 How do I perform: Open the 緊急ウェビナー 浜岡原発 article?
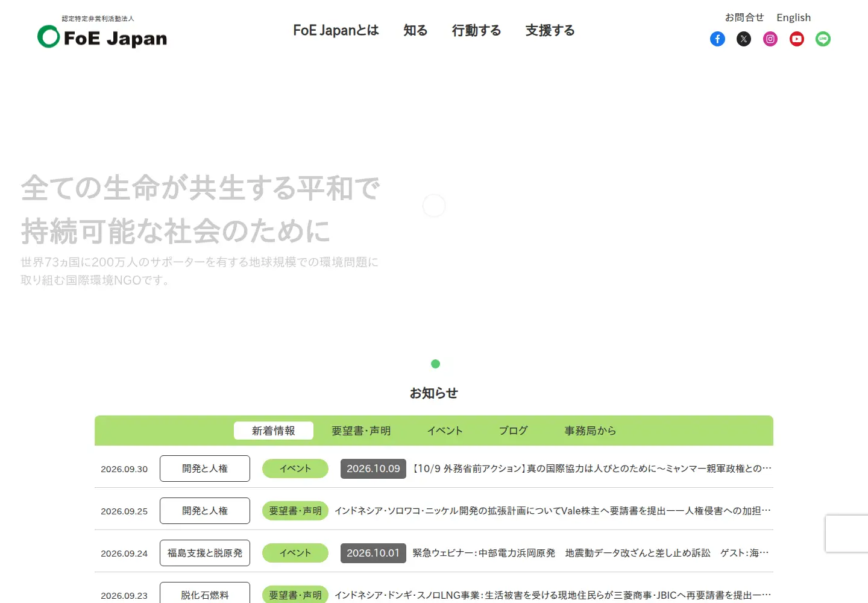[x=591, y=553]
